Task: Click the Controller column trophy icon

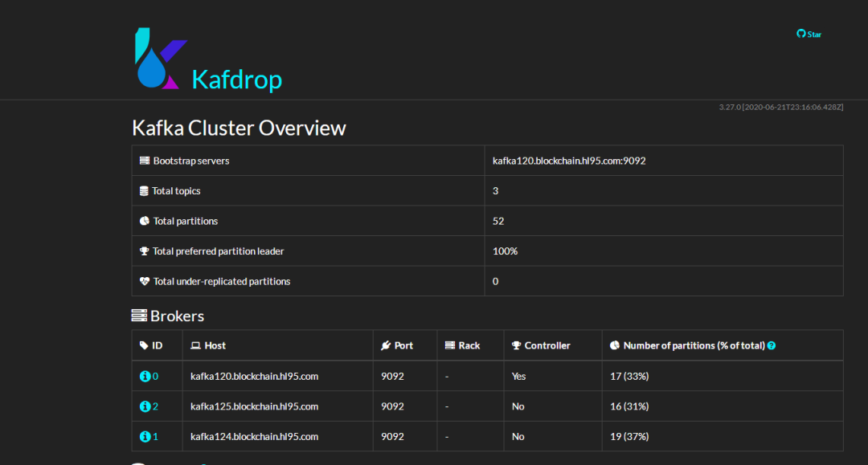Action: pyautogui.click(x=517, y=345)
